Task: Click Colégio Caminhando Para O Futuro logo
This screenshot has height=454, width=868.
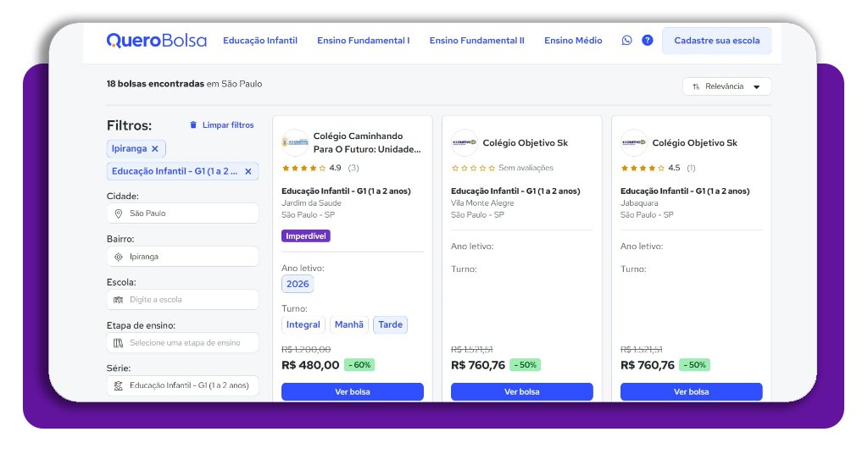Action: (295, 142)
